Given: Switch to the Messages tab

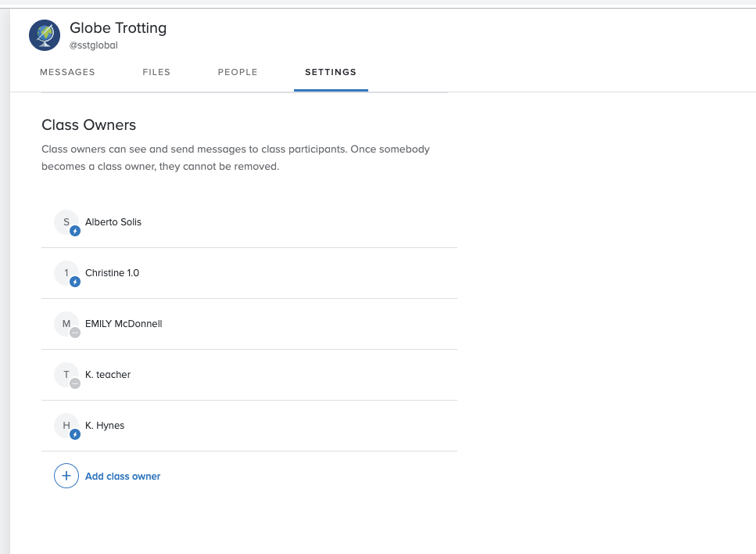Looking at the screenshot, I should pos(67,72).
